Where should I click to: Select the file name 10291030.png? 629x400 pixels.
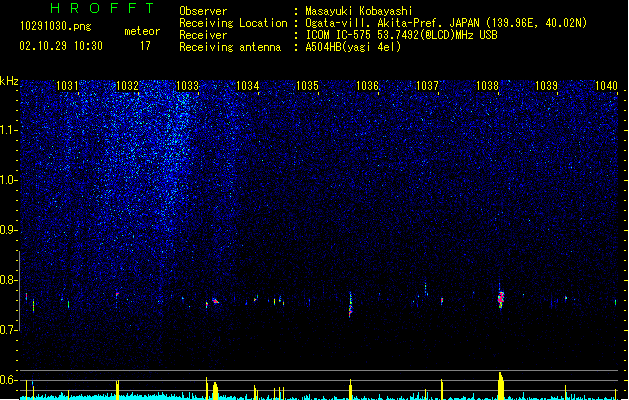pos(56,26)
